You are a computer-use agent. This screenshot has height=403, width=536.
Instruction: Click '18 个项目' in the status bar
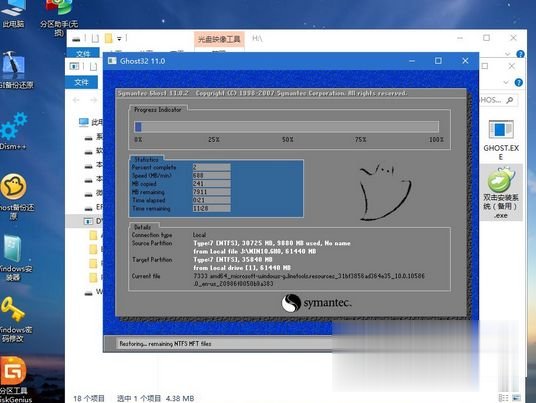coord(89,399)
